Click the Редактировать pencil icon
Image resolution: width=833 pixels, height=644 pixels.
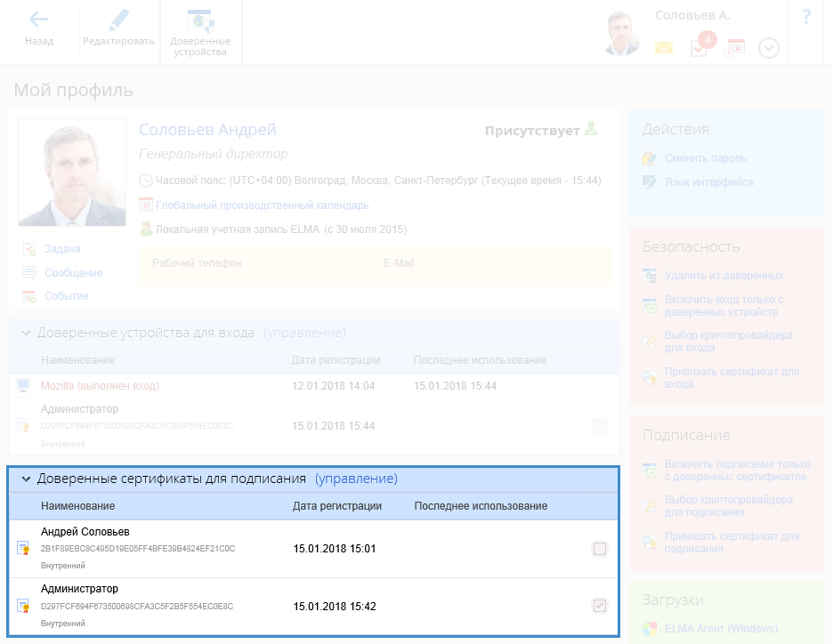[118, 20]
